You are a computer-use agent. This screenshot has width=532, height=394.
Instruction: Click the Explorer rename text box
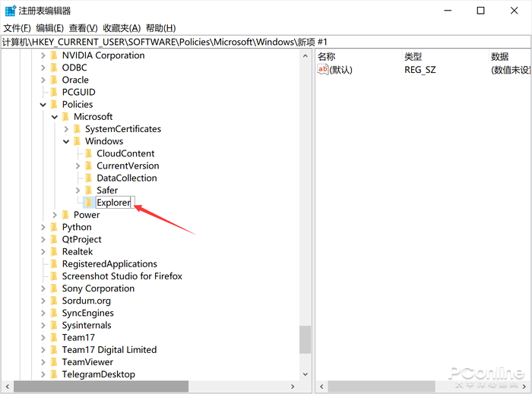coord(116,203)
